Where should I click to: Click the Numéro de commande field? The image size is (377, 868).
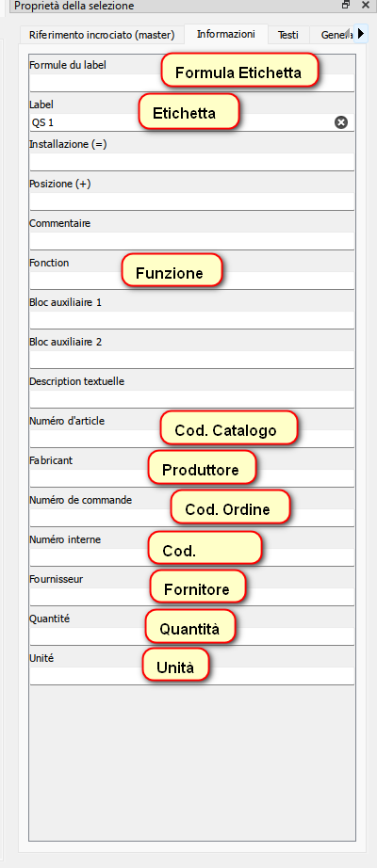(192, 518)
